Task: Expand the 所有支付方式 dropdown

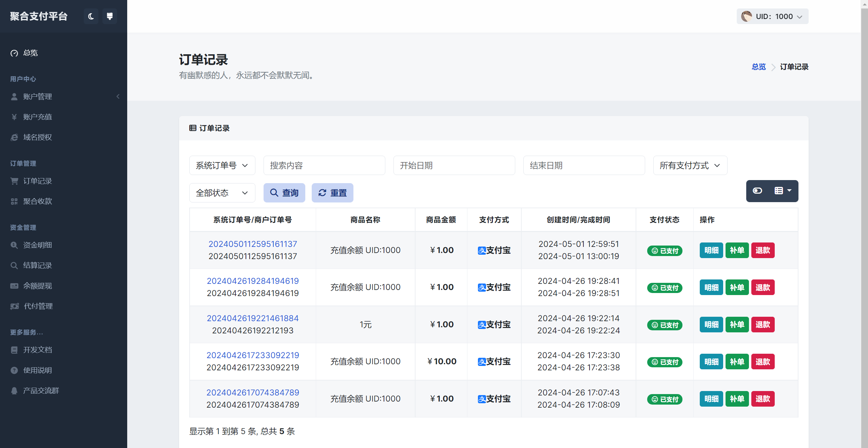Action: pyautogui.click(x=690, y=165)
